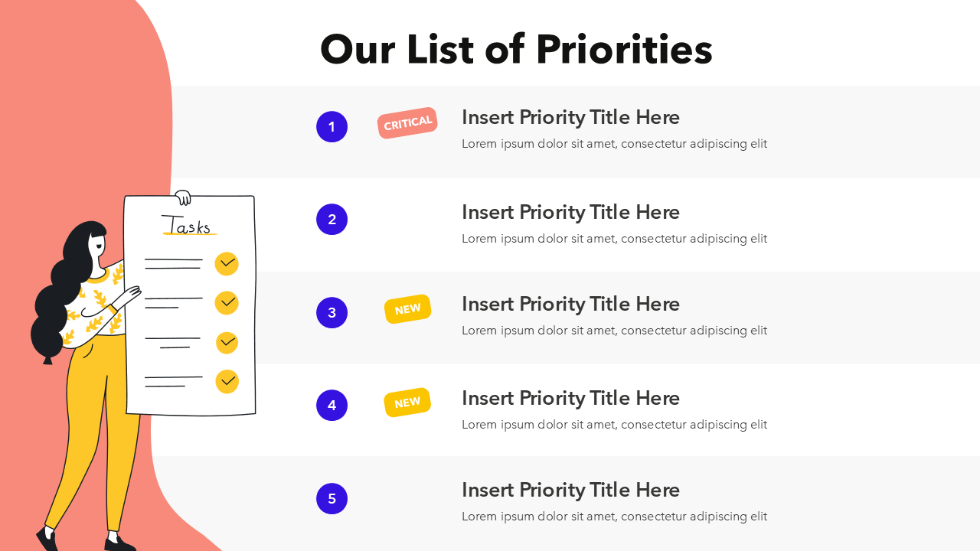Select the 'Our List of Priorities' heading
980x551 pixels.
click(516, 50)
